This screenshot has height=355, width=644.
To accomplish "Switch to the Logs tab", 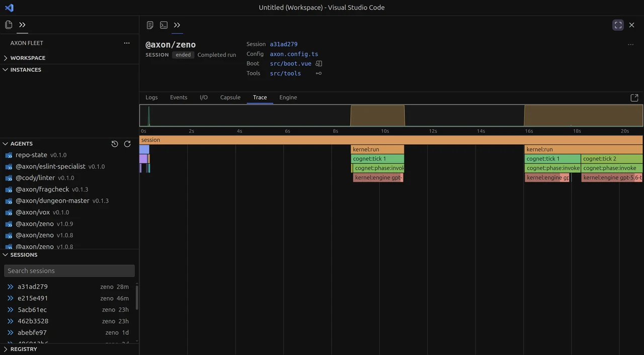I will tap(151, 98).
